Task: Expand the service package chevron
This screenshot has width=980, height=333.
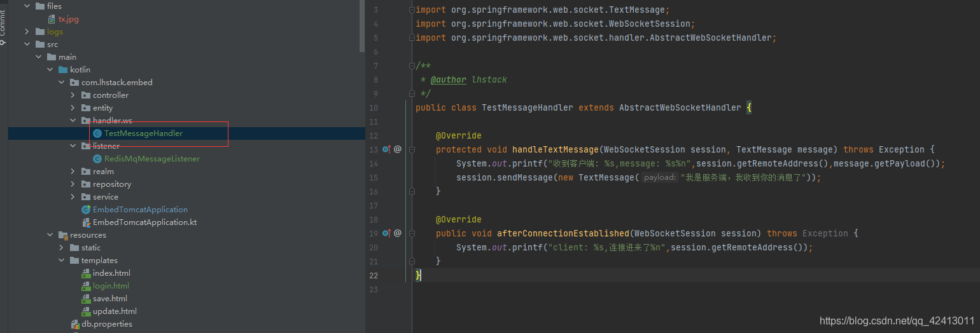Action: coord(73,196)
